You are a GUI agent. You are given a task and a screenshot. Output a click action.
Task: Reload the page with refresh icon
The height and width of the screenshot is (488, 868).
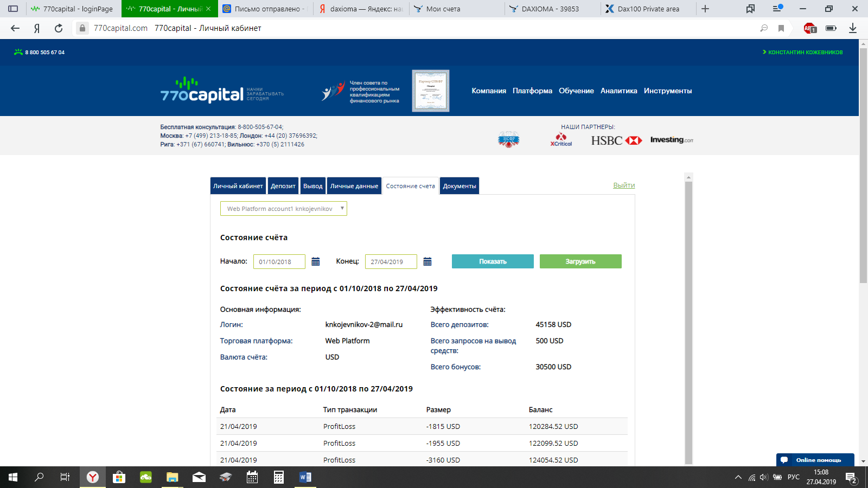(x=59, y=28)
